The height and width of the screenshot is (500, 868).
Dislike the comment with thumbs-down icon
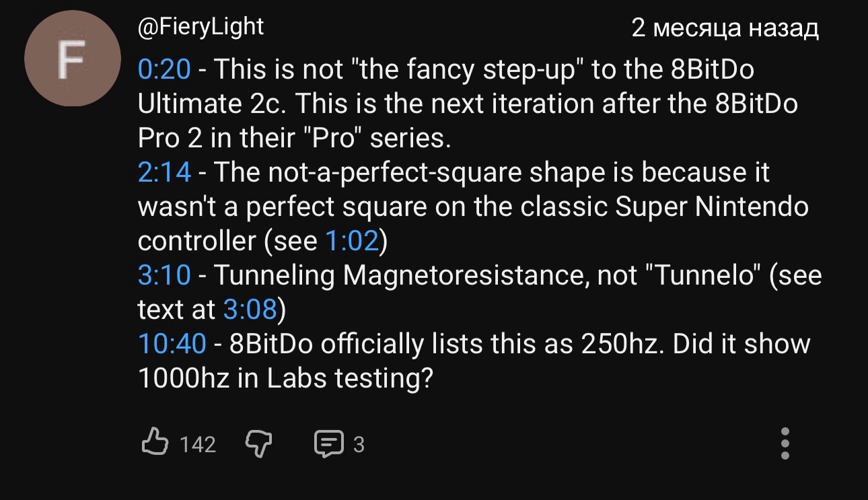coord(258,443)
